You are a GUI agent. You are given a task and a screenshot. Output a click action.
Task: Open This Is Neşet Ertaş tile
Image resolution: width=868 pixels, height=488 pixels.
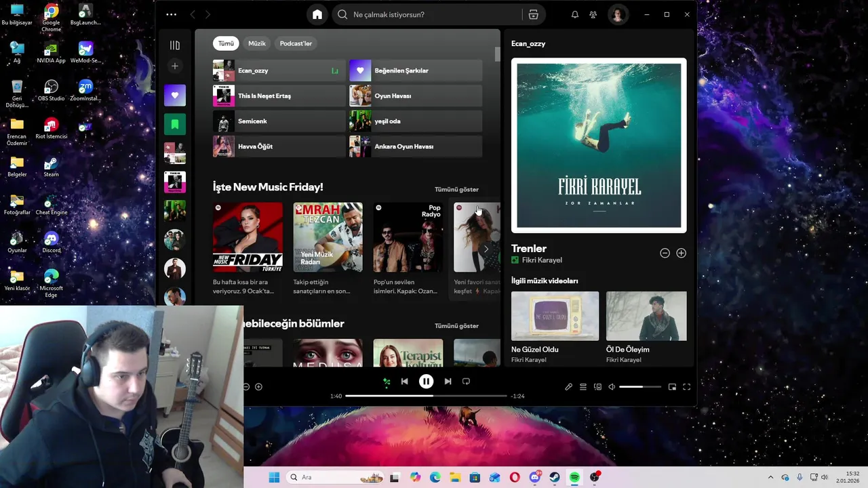(x=279, y=96)
